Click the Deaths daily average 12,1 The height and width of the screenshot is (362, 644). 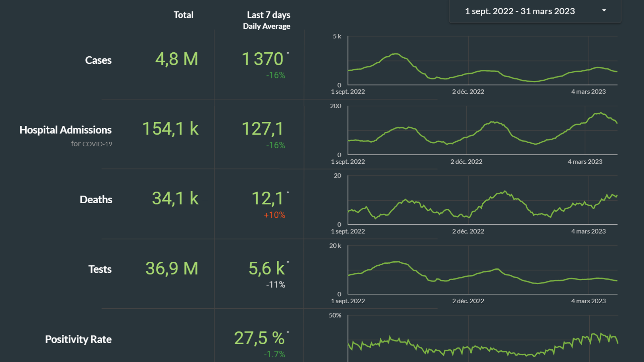(x=267, y=199)
